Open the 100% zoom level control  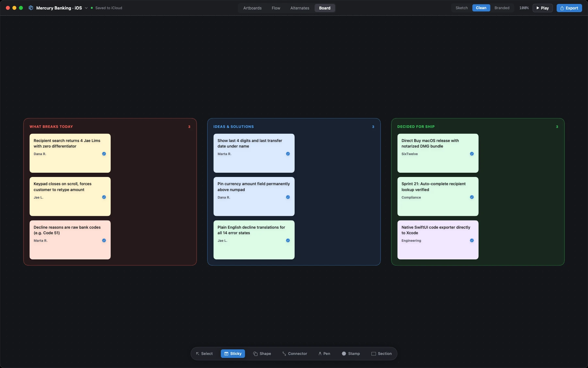[x=524, y=8]
